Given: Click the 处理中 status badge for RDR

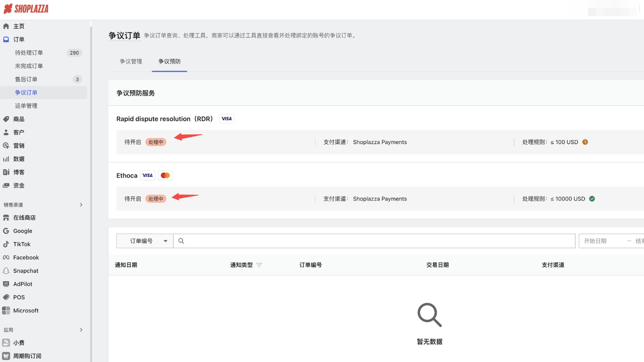Looking at the screenshot, I should pyautogui.click(x=155, y=142).
